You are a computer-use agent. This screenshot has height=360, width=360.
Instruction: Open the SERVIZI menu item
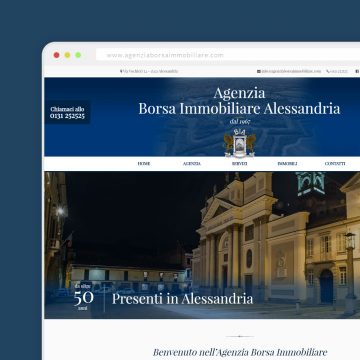pos(240,164)
